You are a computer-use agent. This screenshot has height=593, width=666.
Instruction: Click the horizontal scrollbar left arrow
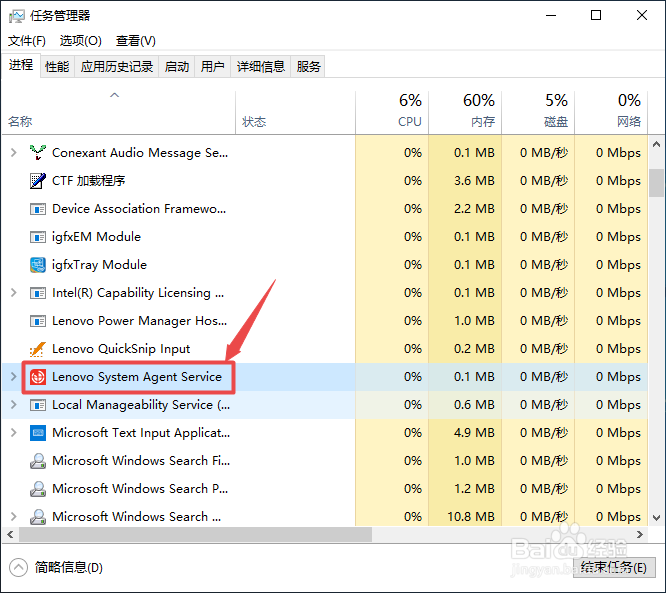tap(11, 535)
